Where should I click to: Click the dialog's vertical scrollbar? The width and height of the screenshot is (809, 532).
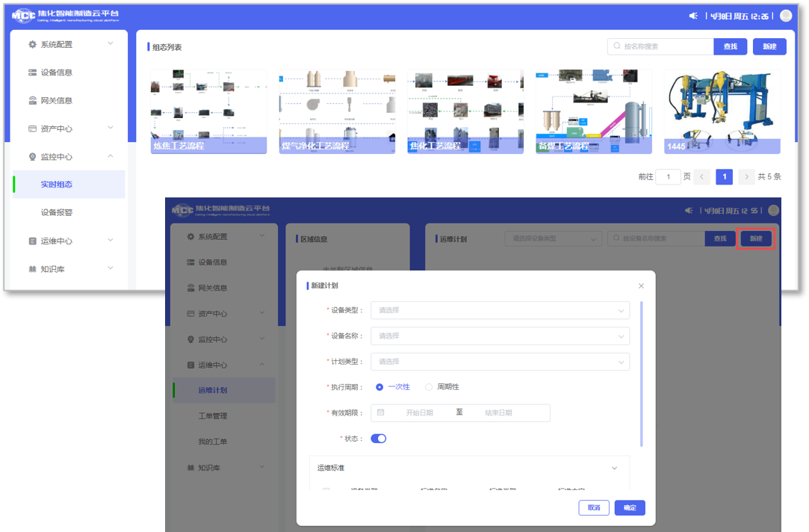642,374
